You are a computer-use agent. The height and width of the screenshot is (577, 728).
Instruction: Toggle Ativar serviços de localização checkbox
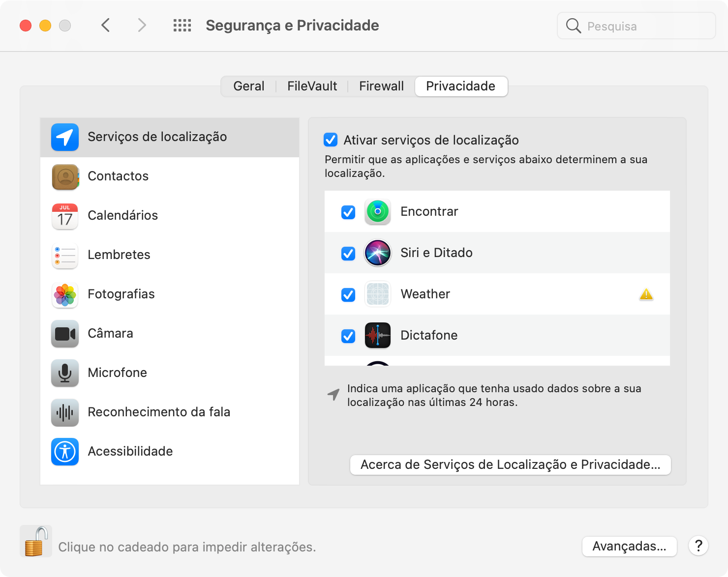coord(331,140)
